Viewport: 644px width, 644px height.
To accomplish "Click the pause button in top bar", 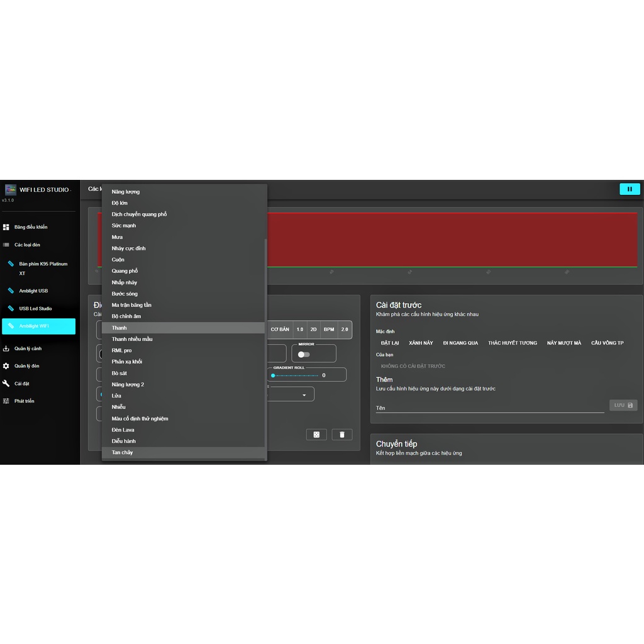I will (630, 189).
